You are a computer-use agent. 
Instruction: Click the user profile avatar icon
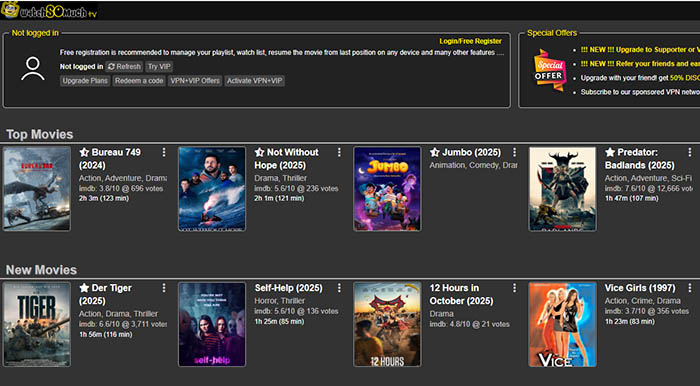33,68
